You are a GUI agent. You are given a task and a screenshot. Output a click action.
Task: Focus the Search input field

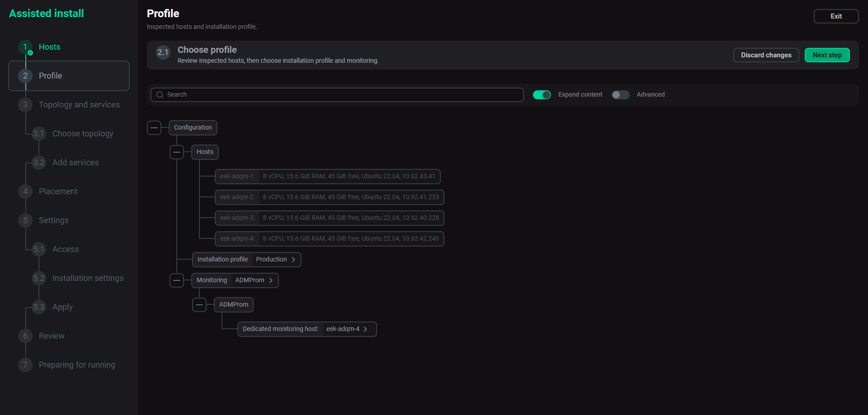[337, 95]
